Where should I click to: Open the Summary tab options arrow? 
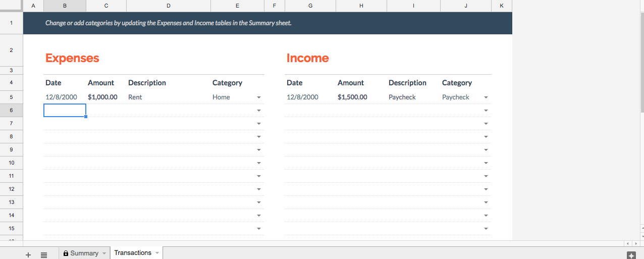[104, 253]
